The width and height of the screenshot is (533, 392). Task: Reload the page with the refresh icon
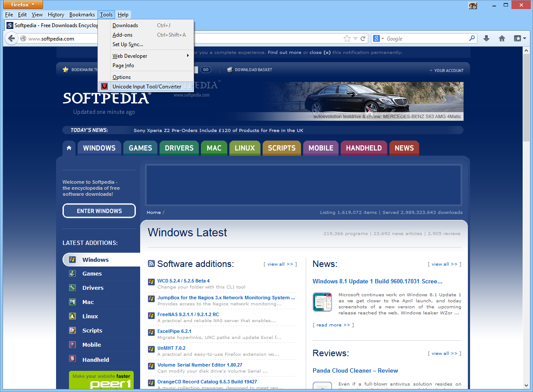point(363,38)
